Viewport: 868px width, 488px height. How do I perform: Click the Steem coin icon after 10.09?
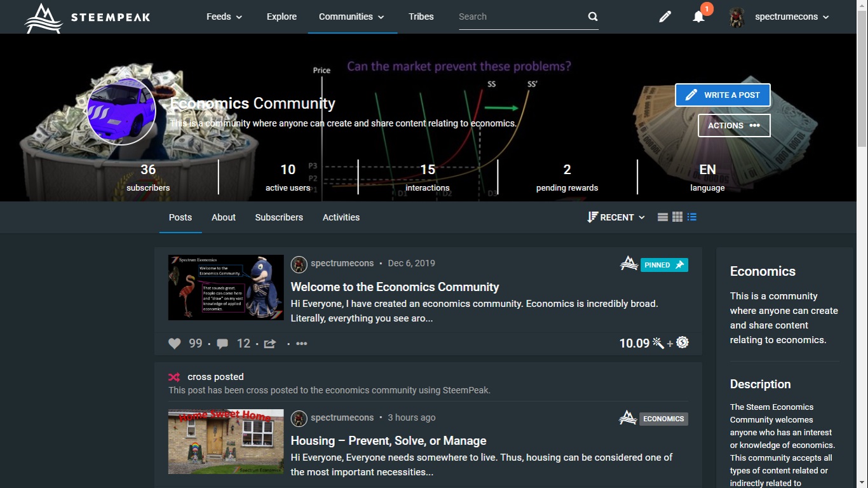tap(682, 343)
